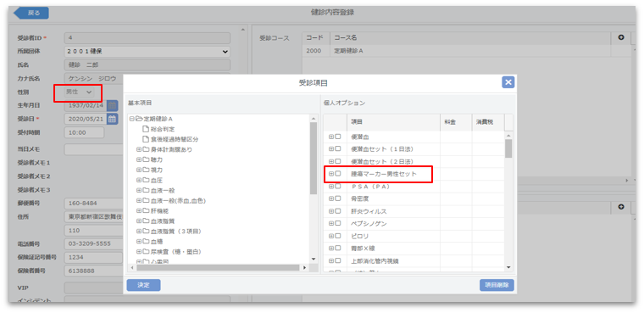644x313 pixels.
Task: Close the 受診項目 dialog with the X
Action: point(508,82)
